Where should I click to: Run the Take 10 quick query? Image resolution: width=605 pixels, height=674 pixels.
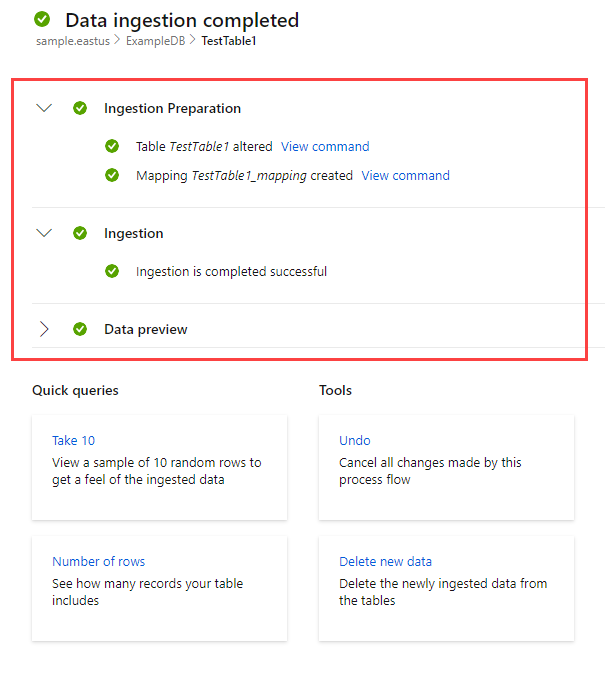(74, 440)
